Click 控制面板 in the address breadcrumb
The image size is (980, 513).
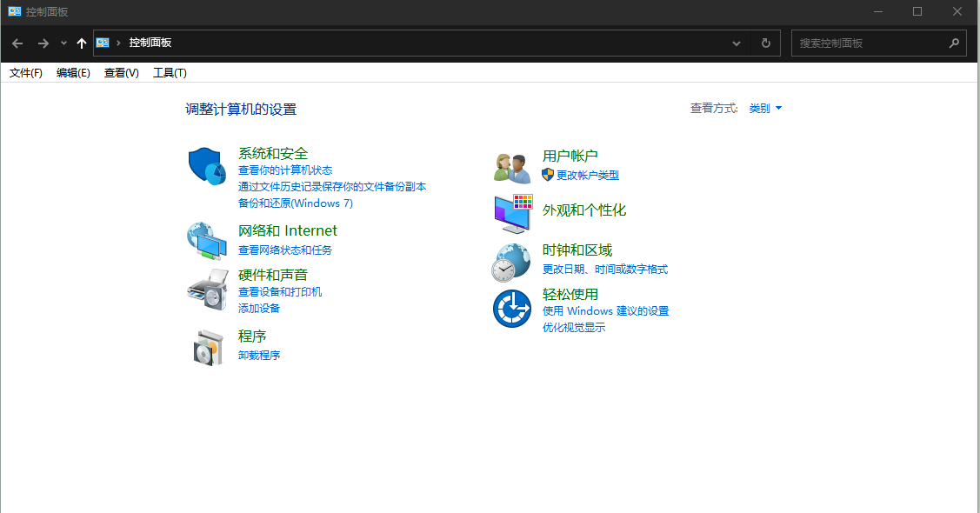coord(150,43)
